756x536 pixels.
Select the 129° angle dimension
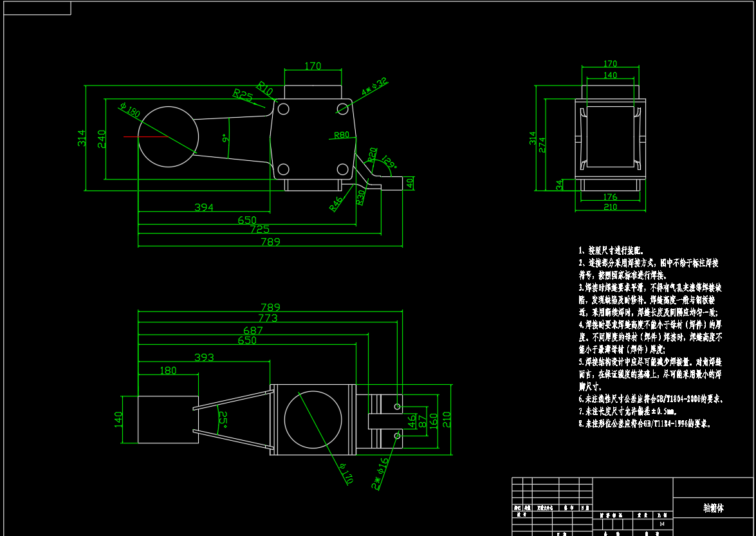(x=389, y=162)
